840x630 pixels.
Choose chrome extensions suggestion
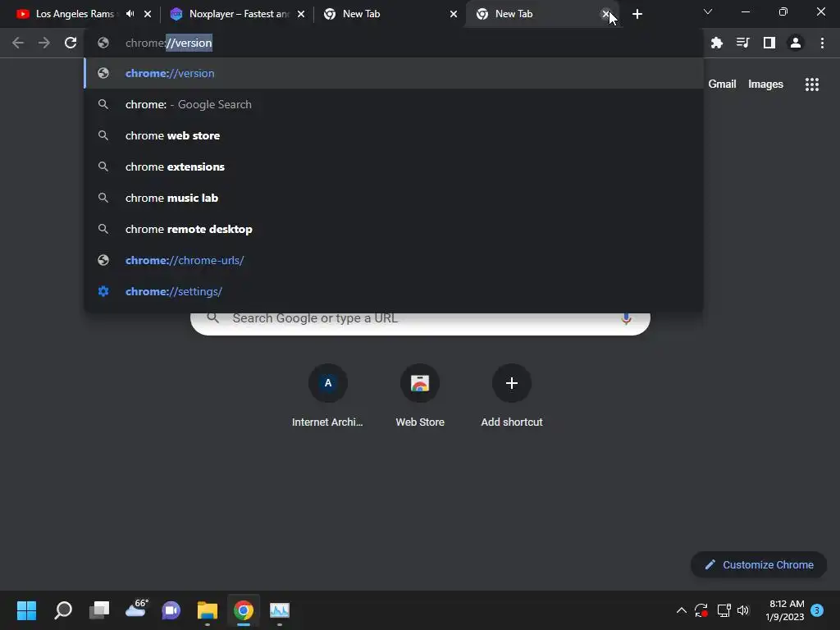pos(394,167)
